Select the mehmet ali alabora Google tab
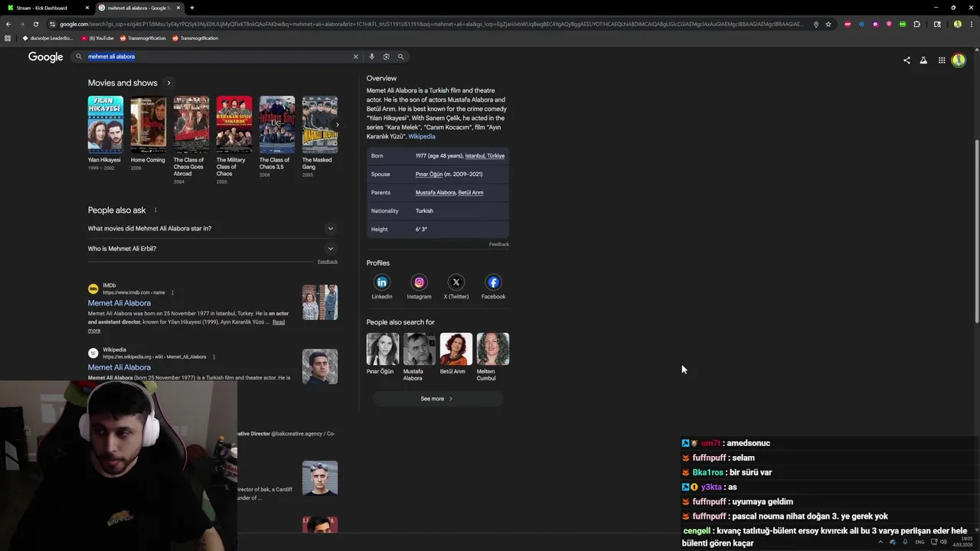This screenshot has width=980, height=551. click(x=139, y=8)
